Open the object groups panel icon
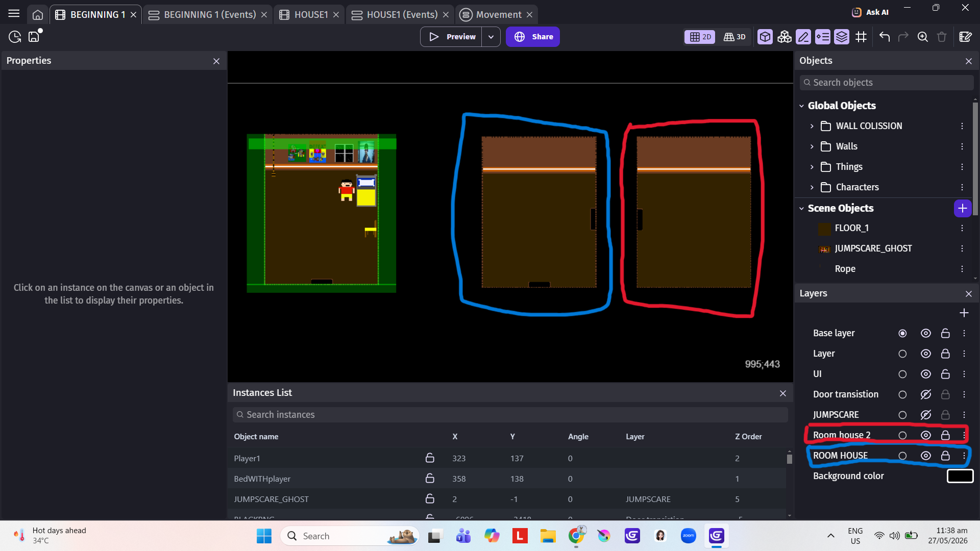 pyautogui.click(x=784, y=37)
